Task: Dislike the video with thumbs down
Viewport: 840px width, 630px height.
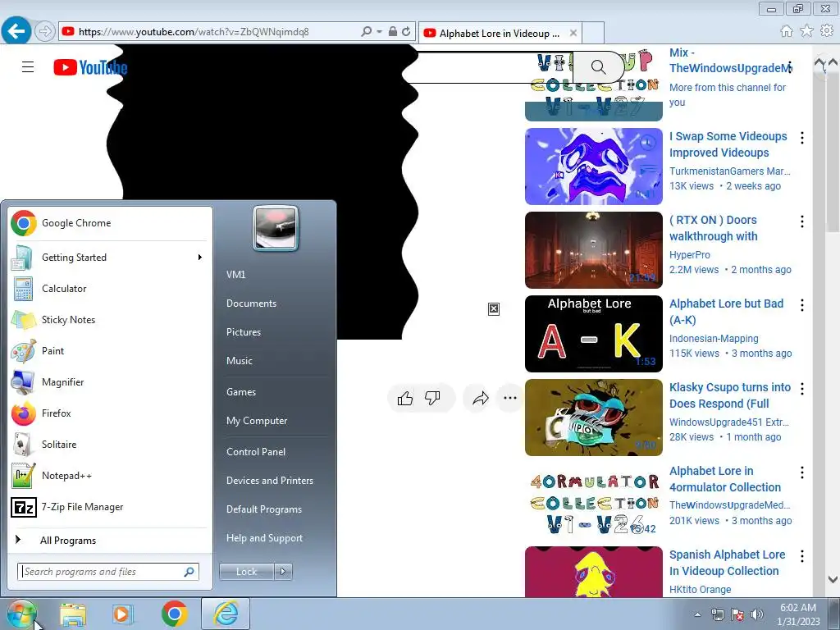Action: coord(432,398)
